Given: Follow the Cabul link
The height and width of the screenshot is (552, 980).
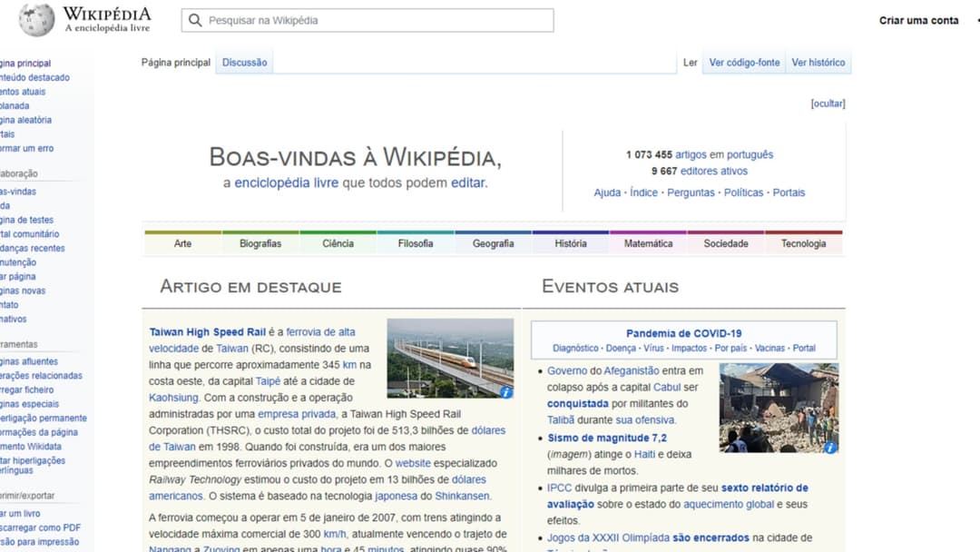Looking at the screenshot, I should (667, 387).
